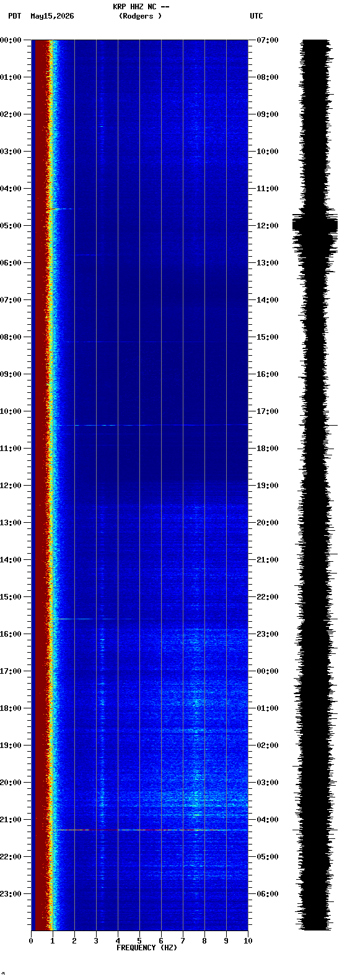Click the horizontal signal line near 10:20 PDT
The height and width of the screenshot is (980, 342).
point(152,425)
